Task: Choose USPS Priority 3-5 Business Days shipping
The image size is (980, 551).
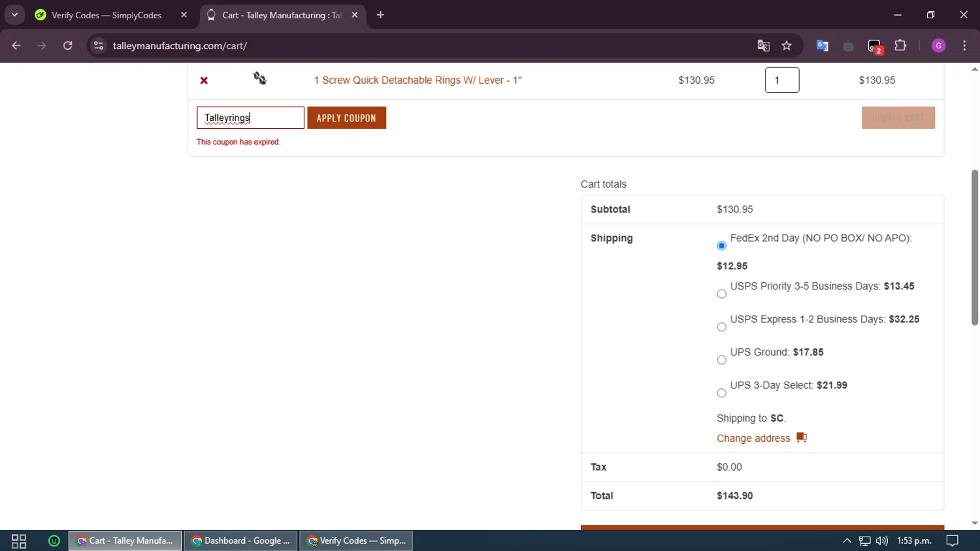Action: (x=721, y=294)
